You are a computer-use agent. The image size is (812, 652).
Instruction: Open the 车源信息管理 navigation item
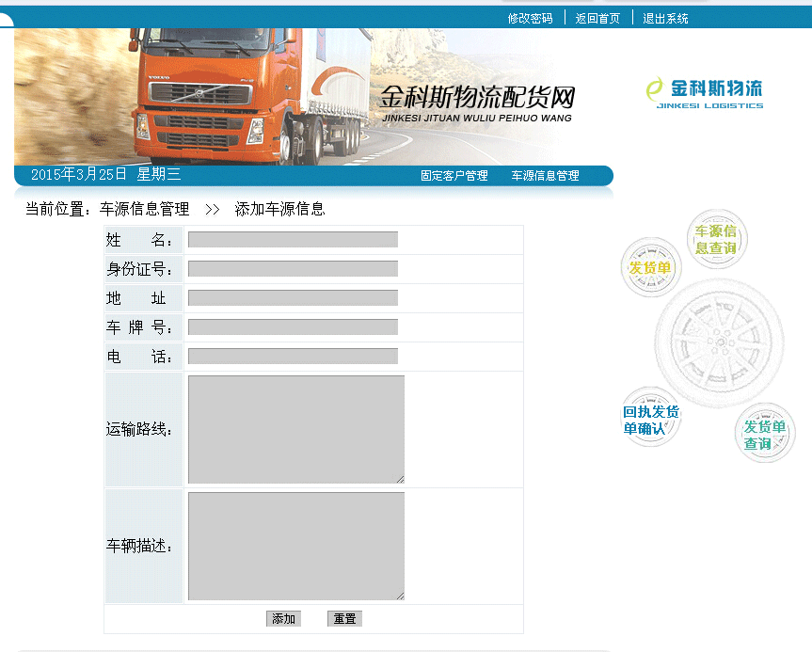546,175
